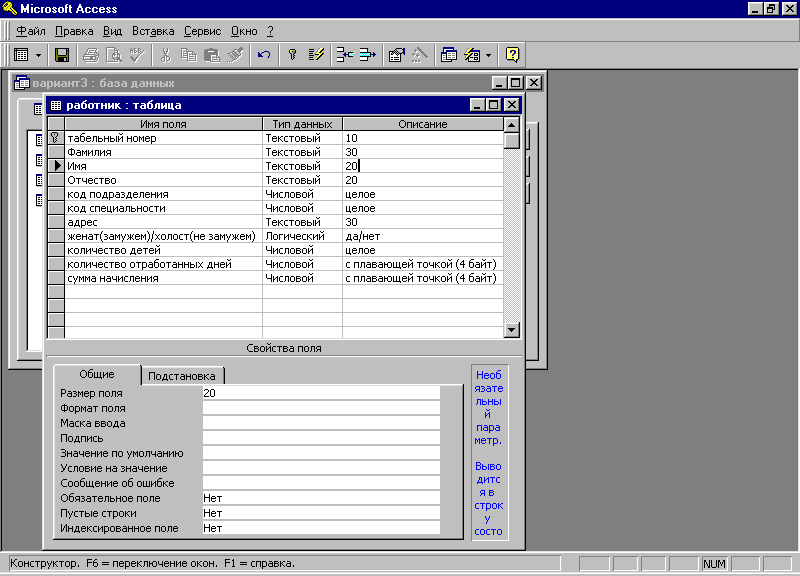
Task: Open the View button dropdown arrow
Action: (x=38, y=55)
